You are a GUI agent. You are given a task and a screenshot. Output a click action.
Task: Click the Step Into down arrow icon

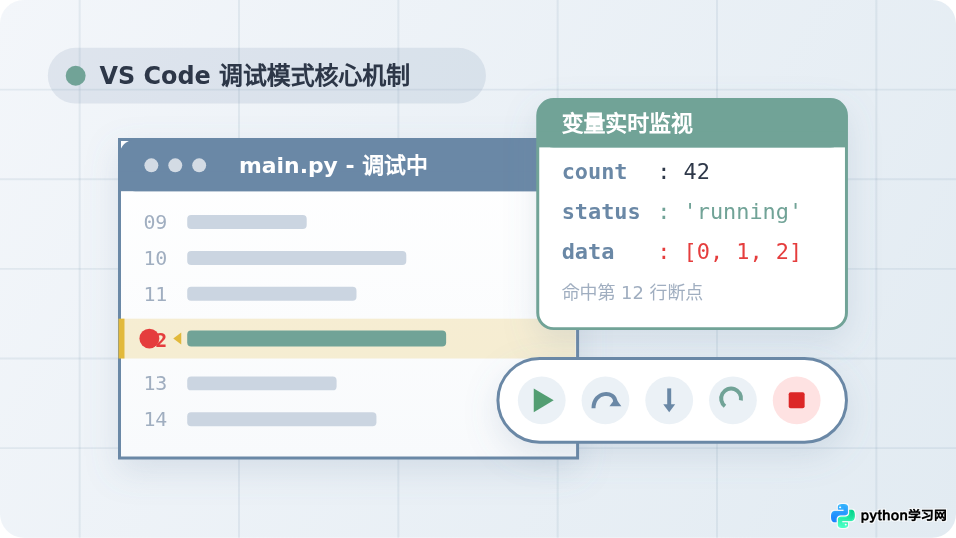[669, 400]
